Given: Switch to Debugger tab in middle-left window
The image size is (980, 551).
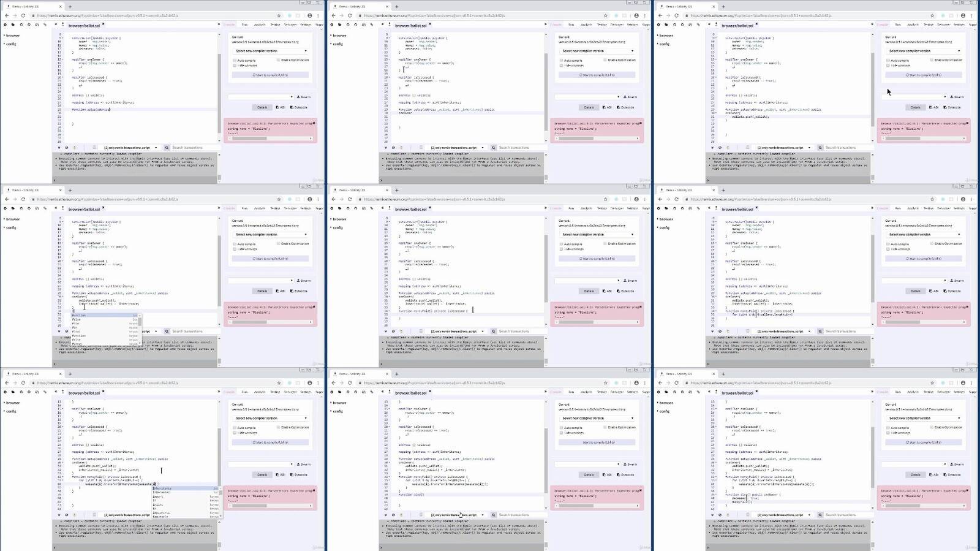Looking at the screenshot, I should click(291, 208).
